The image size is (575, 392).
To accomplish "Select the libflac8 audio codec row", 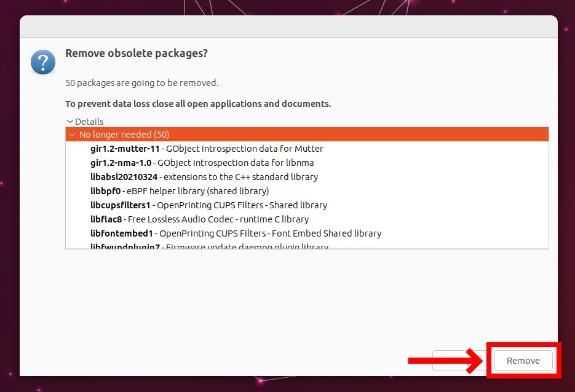I will 307,219.
